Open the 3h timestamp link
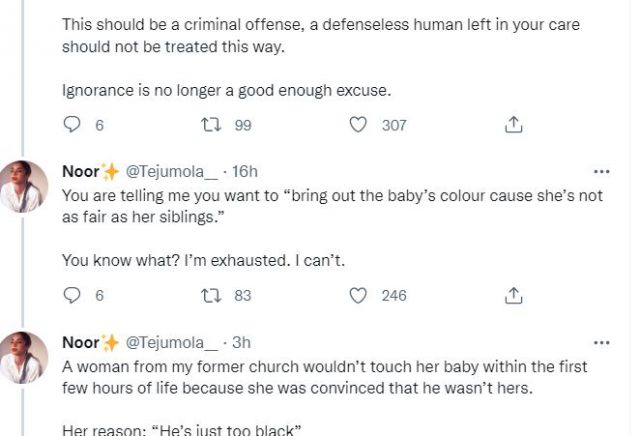 (241, 343)
